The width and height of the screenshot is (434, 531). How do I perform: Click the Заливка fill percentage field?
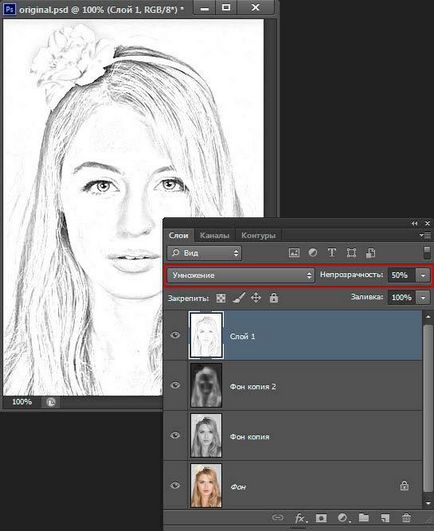click(x=402, y=298)
